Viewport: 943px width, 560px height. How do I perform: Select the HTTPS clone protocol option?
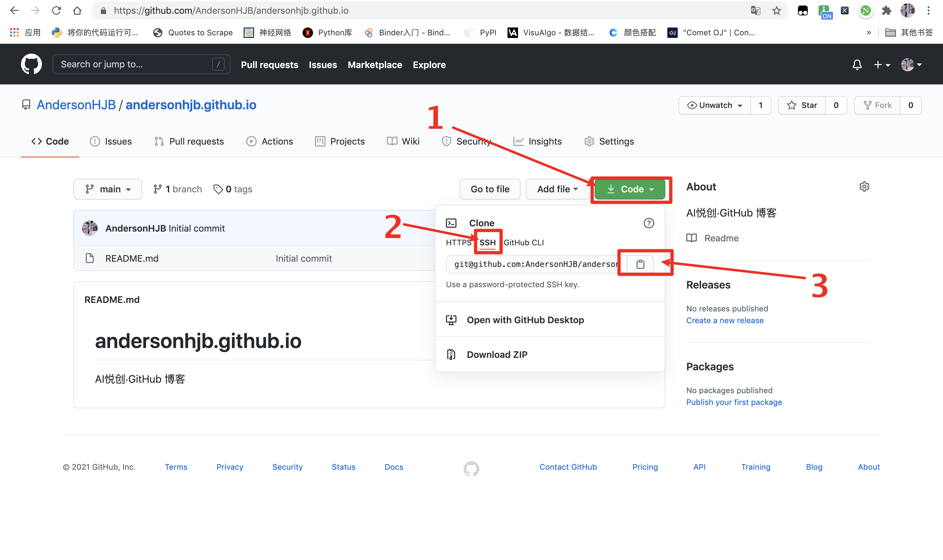(x=458, y=242)
